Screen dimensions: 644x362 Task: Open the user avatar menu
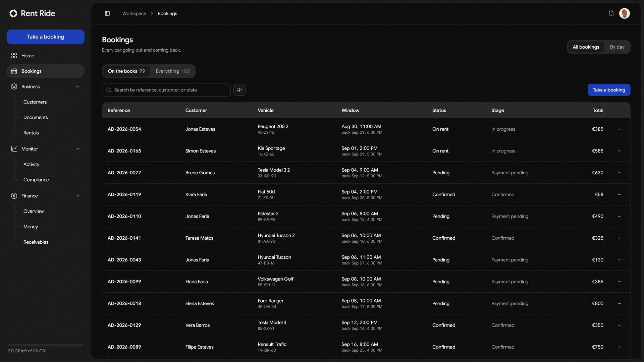click(x=624, y=13)
